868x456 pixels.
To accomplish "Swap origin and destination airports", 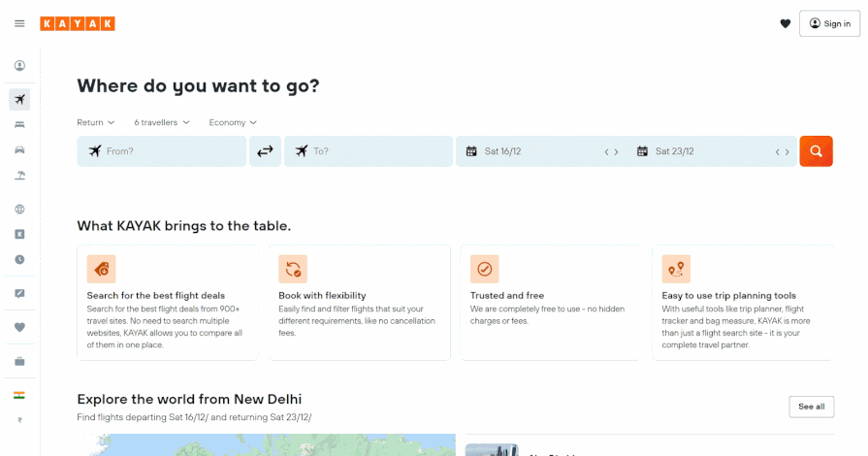I will click(x=265, y=151).
